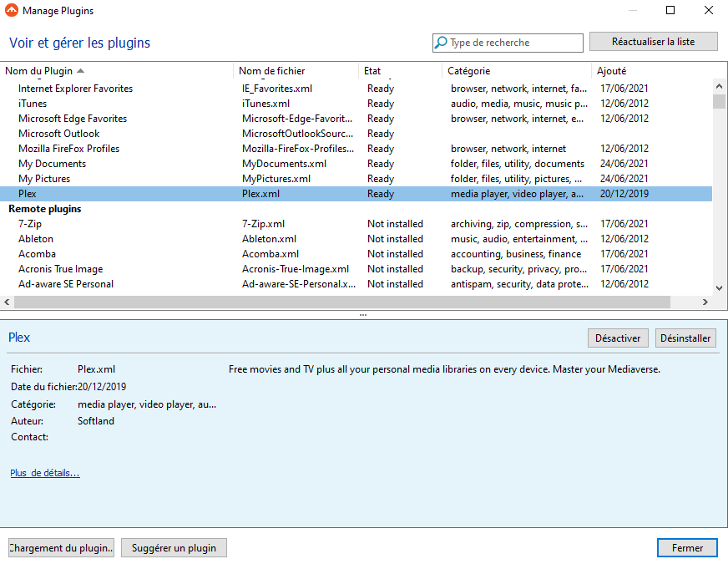728x564 pixels.
Task: Select the Plex plugin row
Action: pos(356,194)
